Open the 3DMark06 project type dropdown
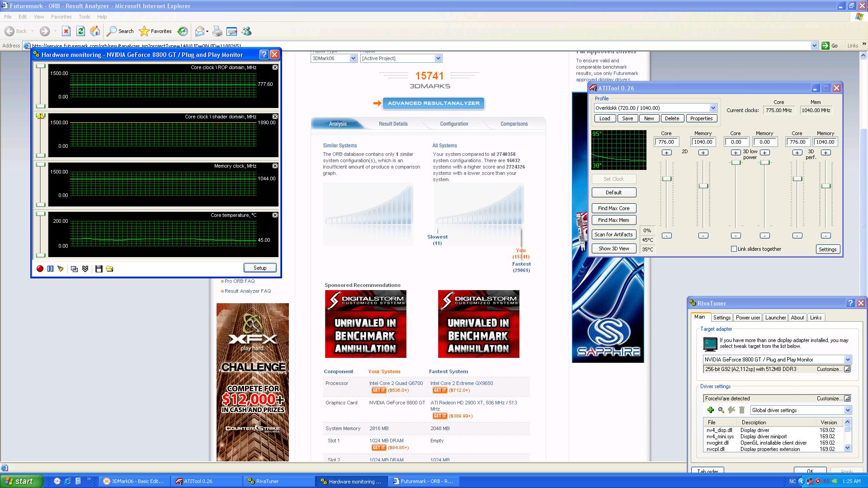 point(353,58)
